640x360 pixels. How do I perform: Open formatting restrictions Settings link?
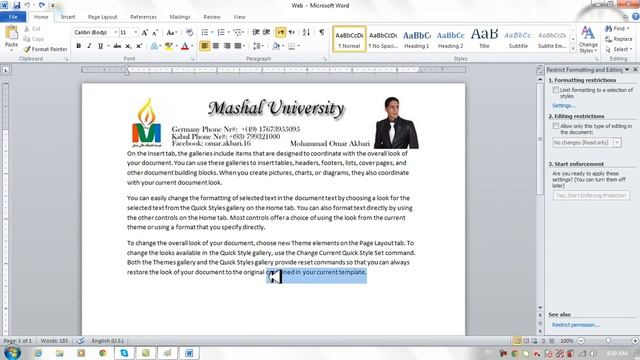click(x=564, y=106)
